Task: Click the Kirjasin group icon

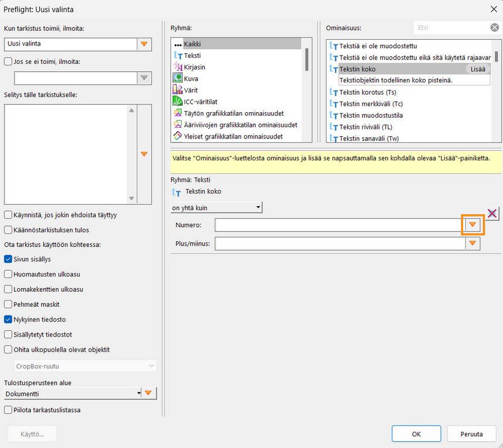Action: click(x=178, y=67)
